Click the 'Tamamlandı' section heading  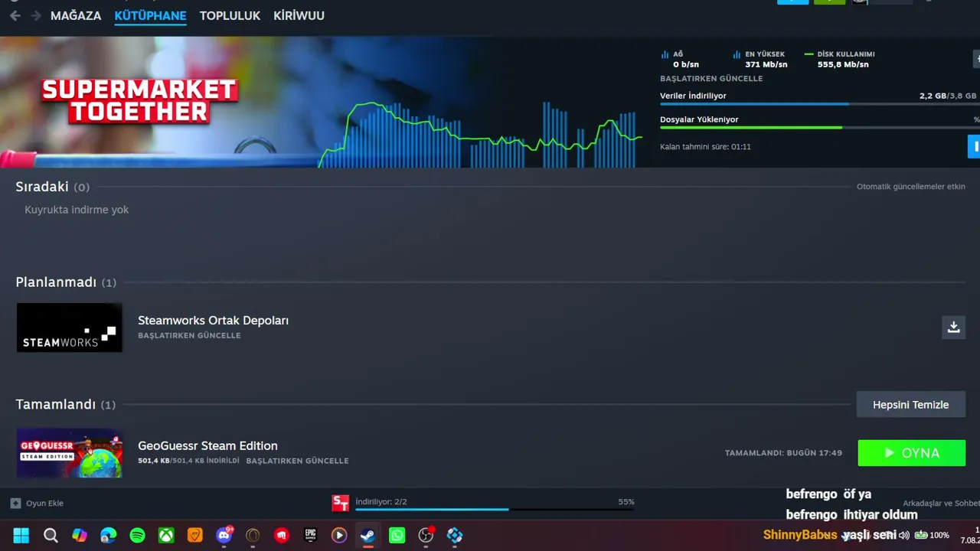[x=55, y=404]
